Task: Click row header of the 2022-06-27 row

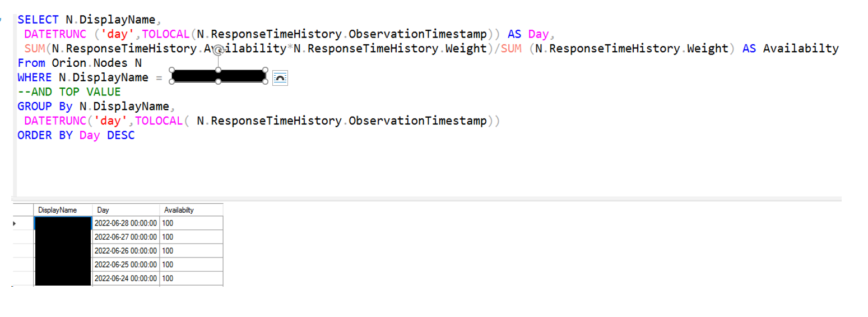Action: pos(23,237)
